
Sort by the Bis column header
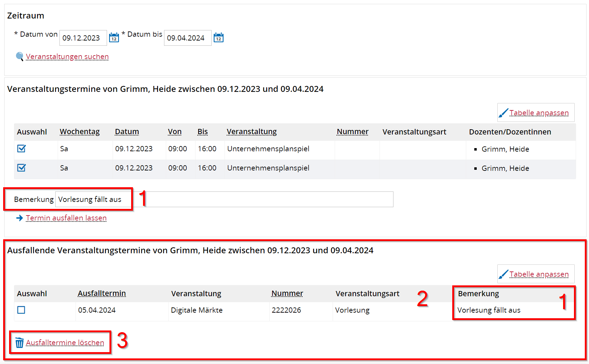point(203,132)
